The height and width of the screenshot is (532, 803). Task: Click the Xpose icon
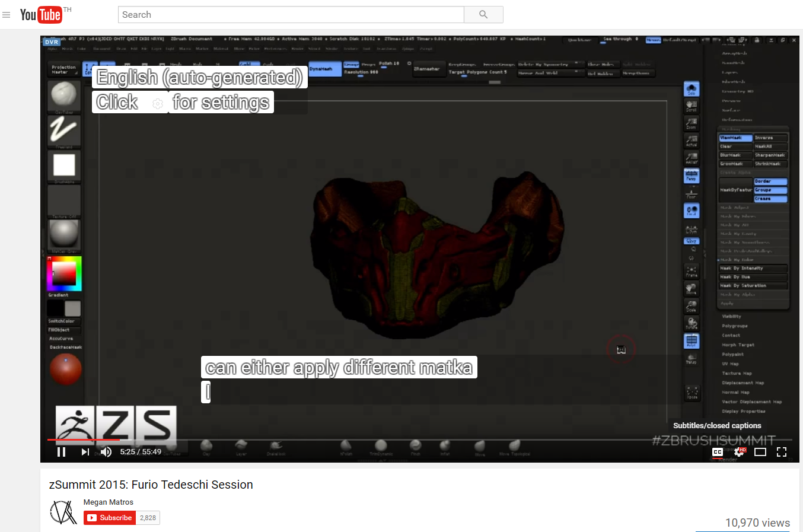pos(692,393)
